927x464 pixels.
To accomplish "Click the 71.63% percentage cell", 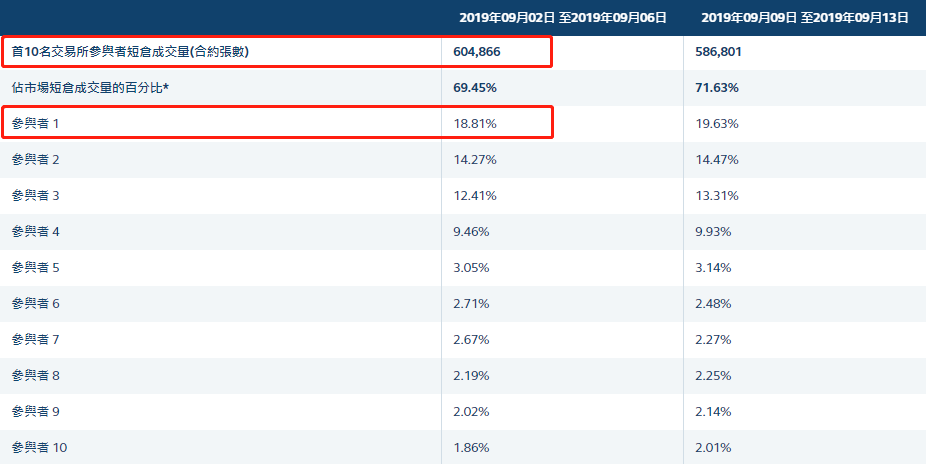I will tap(716, 88).
